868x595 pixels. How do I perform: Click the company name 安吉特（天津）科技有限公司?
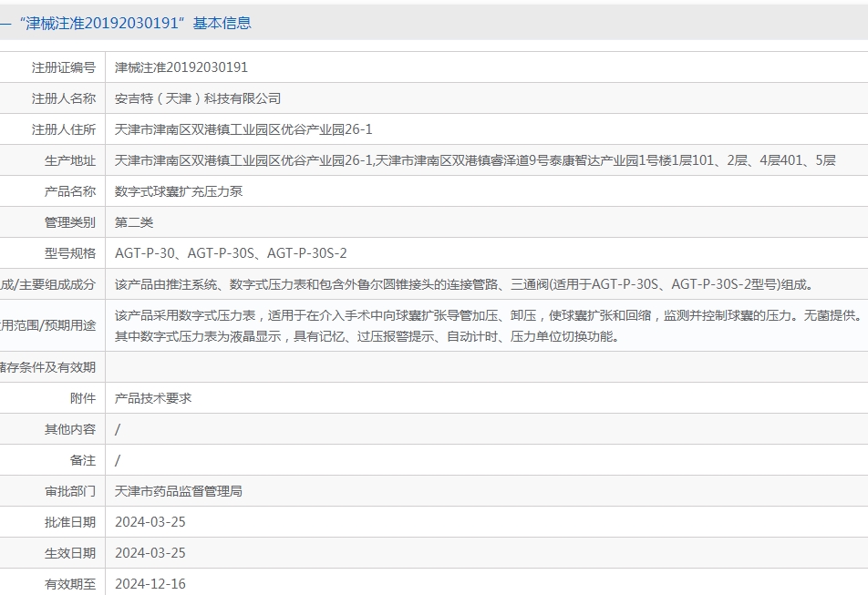click(198, 98)
